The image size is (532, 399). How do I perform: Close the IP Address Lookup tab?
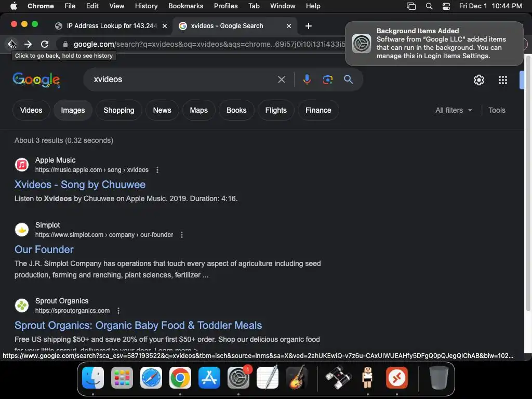[165, 26]
